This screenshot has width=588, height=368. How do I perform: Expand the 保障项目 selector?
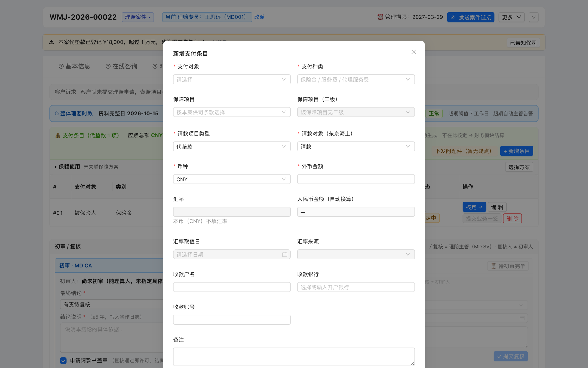click(x=232, y=112)
